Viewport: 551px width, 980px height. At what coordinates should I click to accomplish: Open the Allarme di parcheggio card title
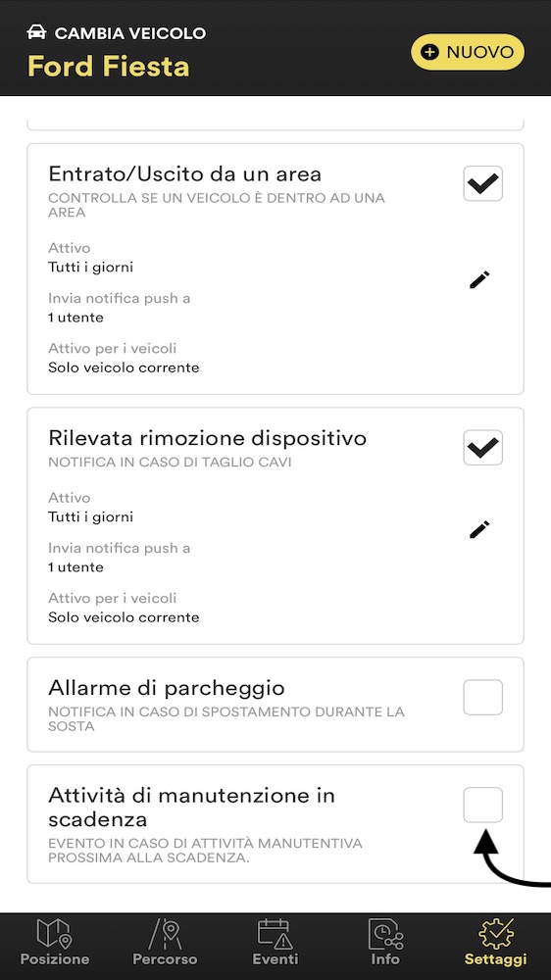(167, 689)
